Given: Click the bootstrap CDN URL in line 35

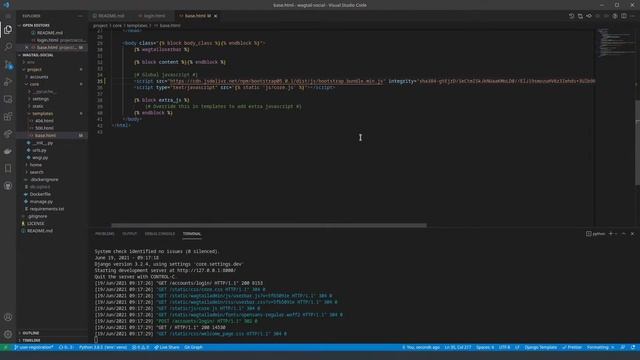Looking at the screenshot, I should pyautogui.click(x=276, y=81).
